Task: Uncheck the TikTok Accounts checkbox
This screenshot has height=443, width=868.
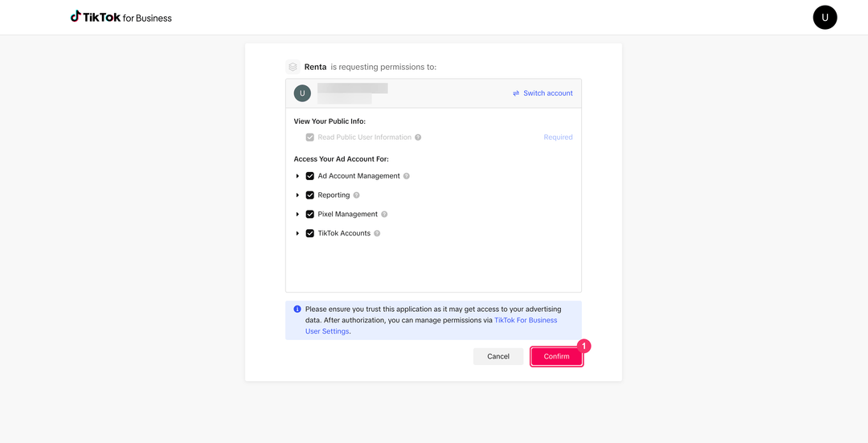Action: tap(310, 233)
